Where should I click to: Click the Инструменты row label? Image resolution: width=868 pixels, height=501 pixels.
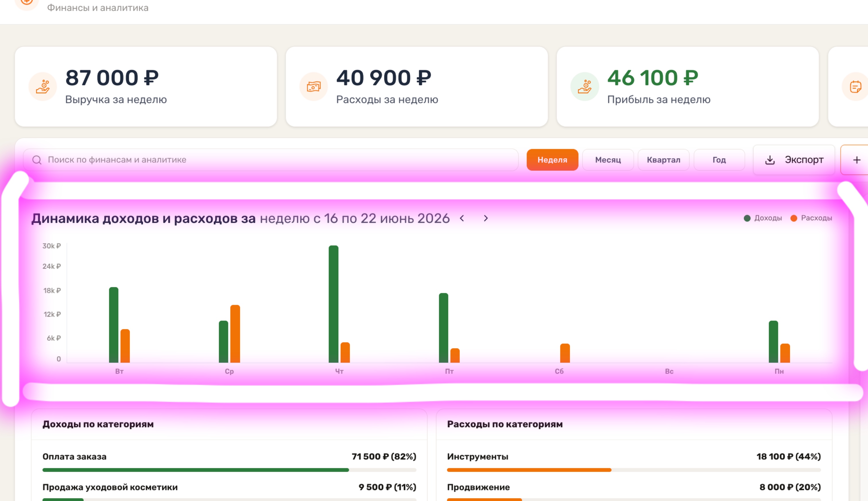coord(478,456)
